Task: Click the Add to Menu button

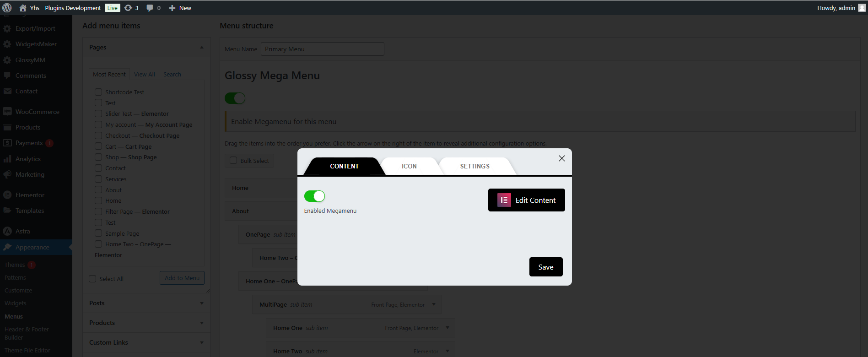Action: coord(182,278)
